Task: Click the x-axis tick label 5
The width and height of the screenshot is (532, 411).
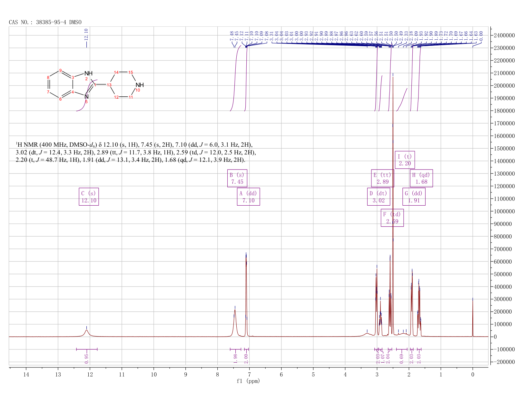Action: click(x=313, y=374)
